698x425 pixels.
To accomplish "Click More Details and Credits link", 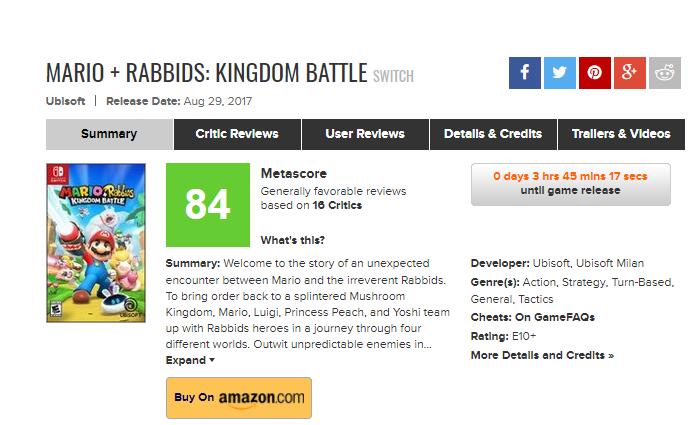I will click(542, 355).
